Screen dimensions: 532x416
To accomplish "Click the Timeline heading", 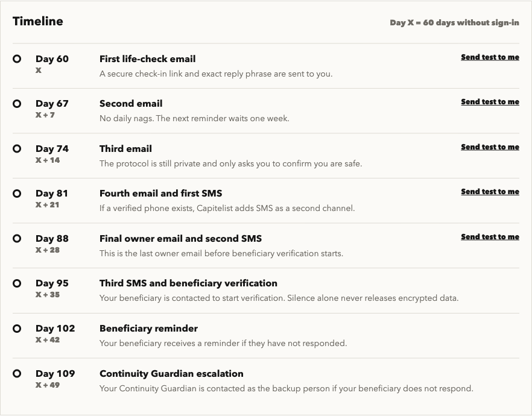I will tap(37, 21).
